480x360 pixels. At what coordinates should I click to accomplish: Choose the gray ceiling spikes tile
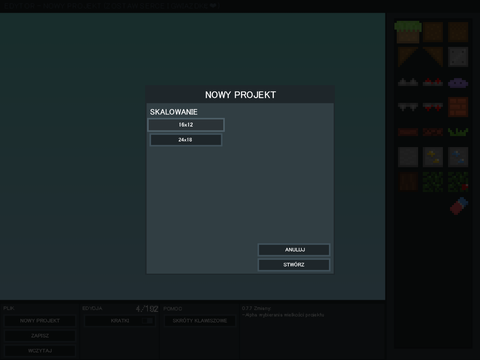pyautogui.click(x=408, y=107)
